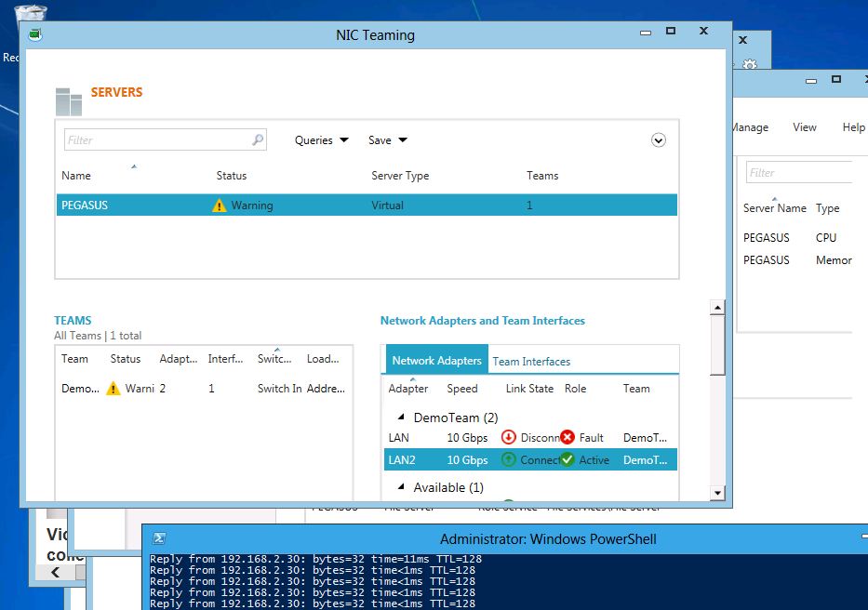Sort adapters by Adapter column
Viewport: 868px width, 610px height.
pyautogui.click(x=408, y=389)
